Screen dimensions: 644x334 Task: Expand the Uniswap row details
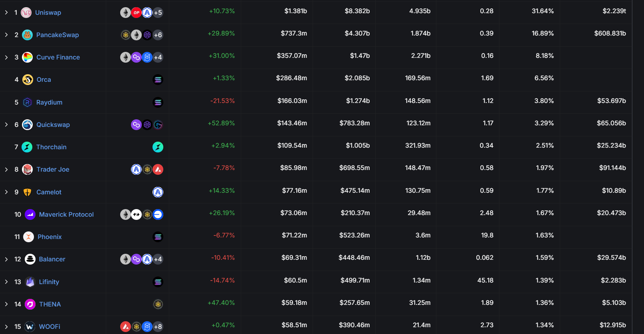[6, 12]
